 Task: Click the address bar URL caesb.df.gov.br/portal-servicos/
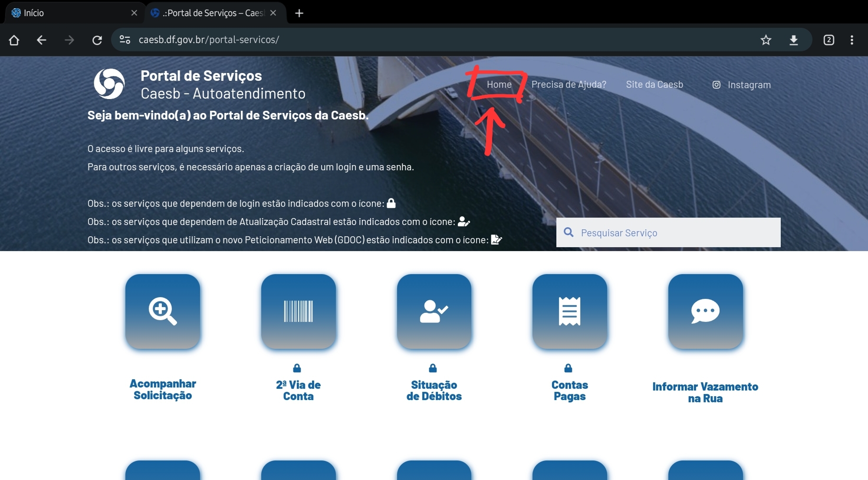[x=209, y=40]
